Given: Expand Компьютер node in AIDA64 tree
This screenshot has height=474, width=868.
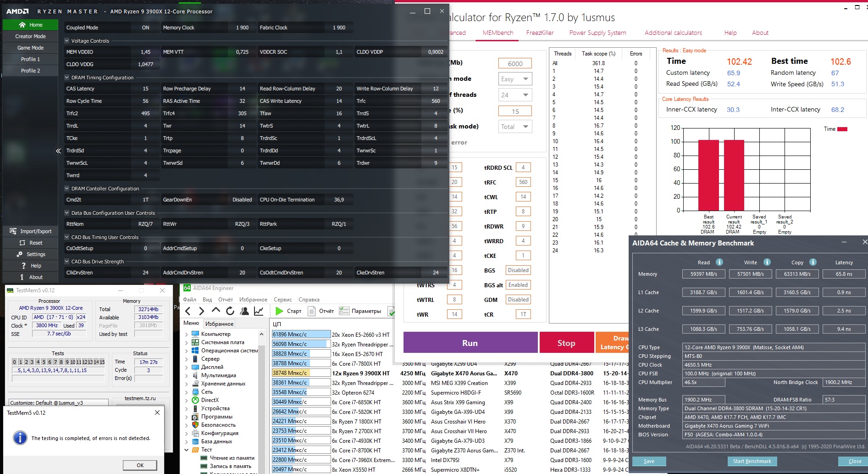Looking at the screenshot, I should [187, 334].
